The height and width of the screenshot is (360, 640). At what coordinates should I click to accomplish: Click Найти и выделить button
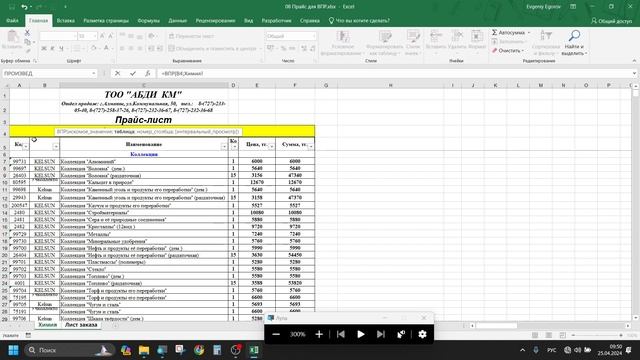click(x=574, y=42)
